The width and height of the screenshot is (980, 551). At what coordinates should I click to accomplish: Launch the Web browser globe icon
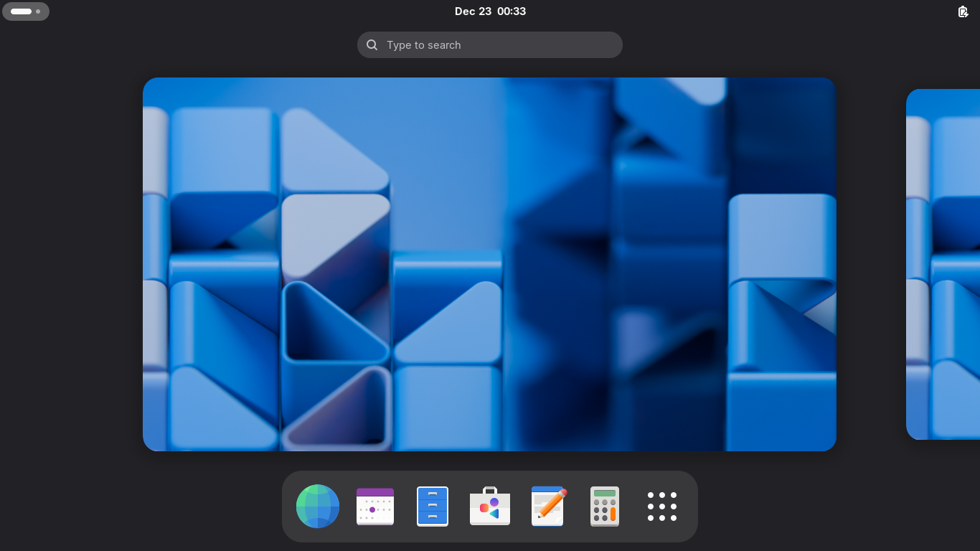[x=318, y=507]
